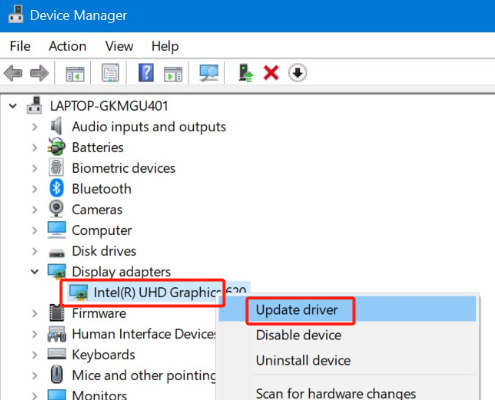Viewport: 495px width, 402px height.
Task: Open the Action menu
Action: click(x=68, y=46)
